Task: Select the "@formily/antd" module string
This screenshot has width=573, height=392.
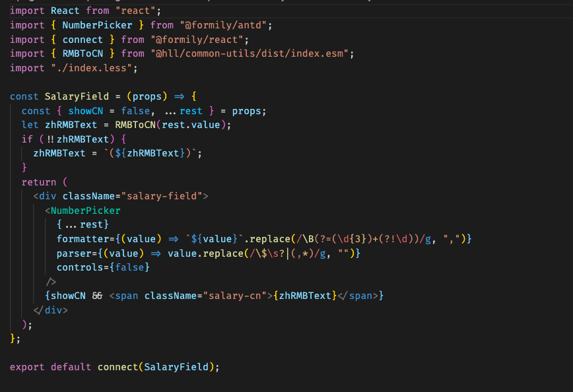Action: pos(223,25)
